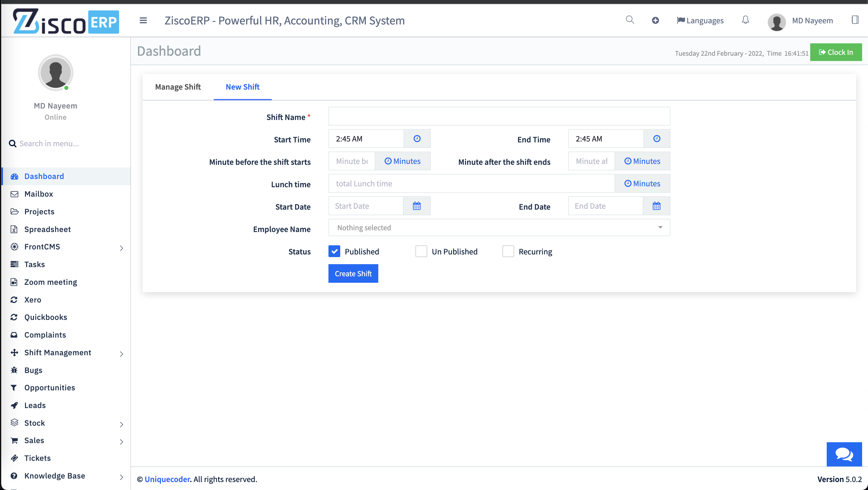Open the Employee Name dropdown
This screenshot has width=868, height=490.
point(499,228)
